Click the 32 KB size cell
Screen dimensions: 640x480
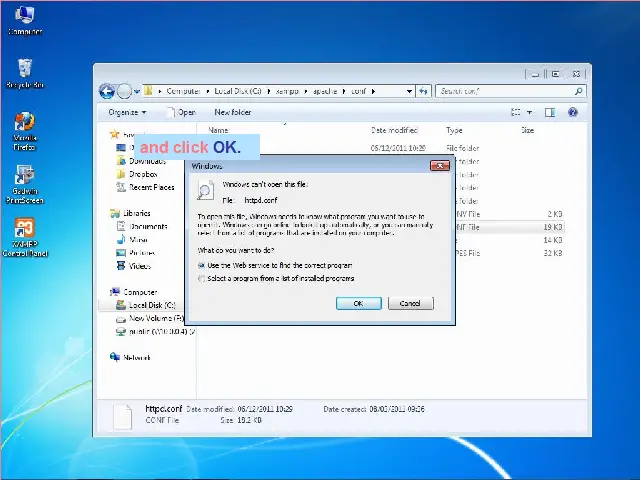[x=553, y=253]
